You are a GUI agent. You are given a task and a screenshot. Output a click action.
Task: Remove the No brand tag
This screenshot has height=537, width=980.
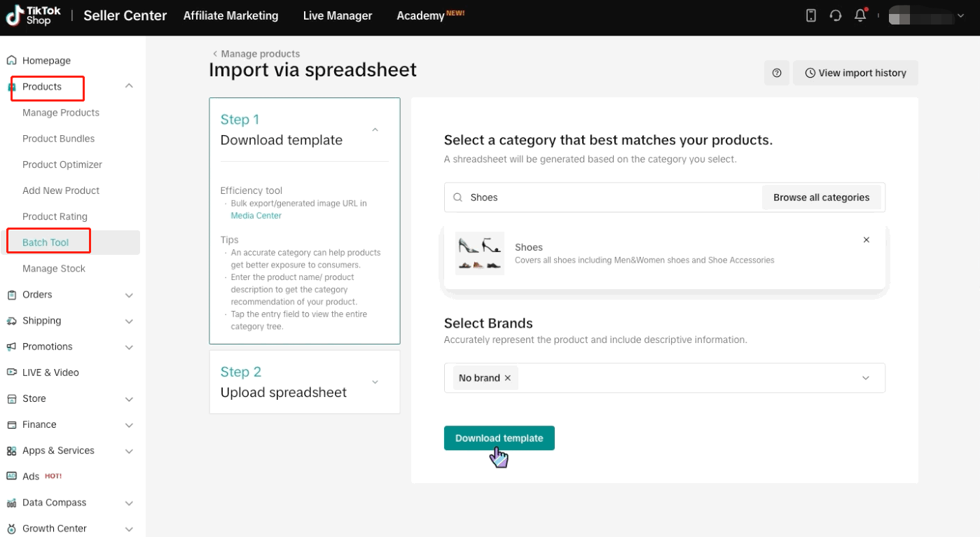pyautogui.click(x=508, y=378)
